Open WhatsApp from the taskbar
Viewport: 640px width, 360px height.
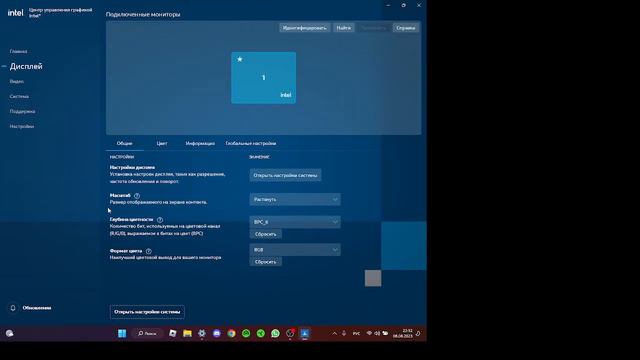(276, 333)
